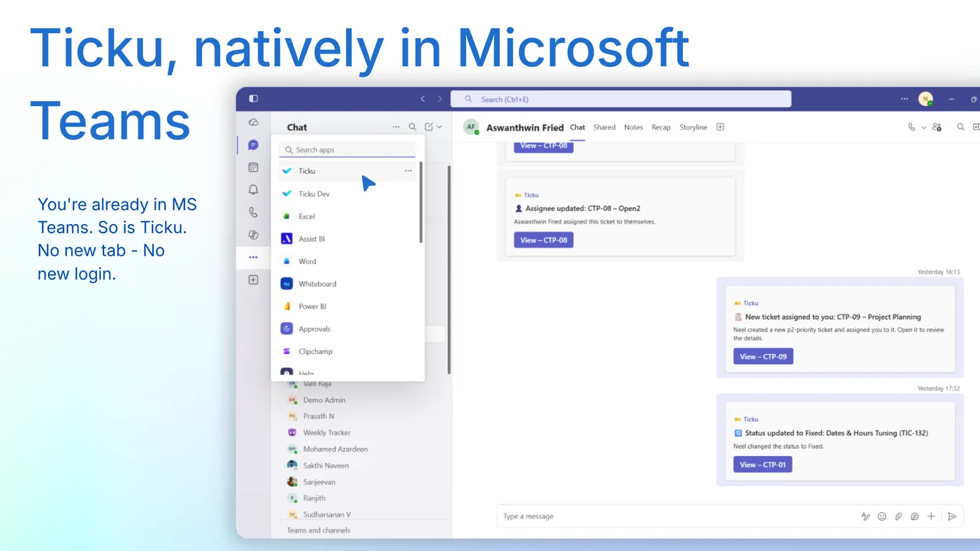Click the OneDrive cloud icon in rail

pyautogui.click(x=253, y=122)
